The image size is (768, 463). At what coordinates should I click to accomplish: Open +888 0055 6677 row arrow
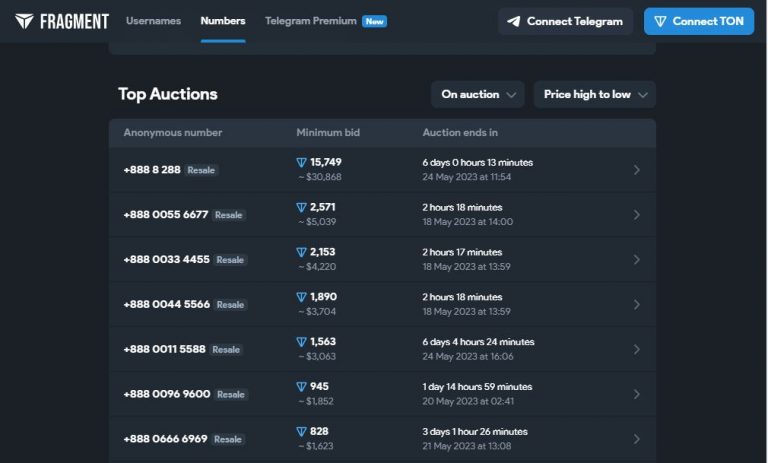click(x=637, y=215)
